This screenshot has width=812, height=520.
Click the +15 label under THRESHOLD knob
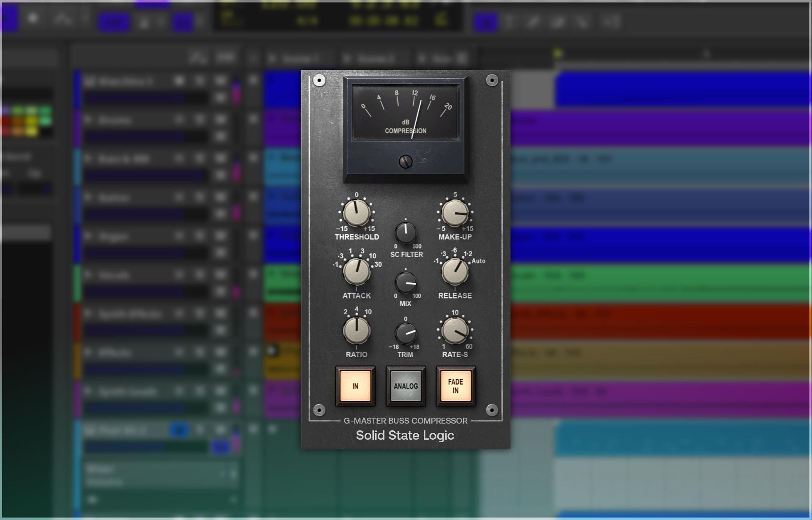point(369,229)
